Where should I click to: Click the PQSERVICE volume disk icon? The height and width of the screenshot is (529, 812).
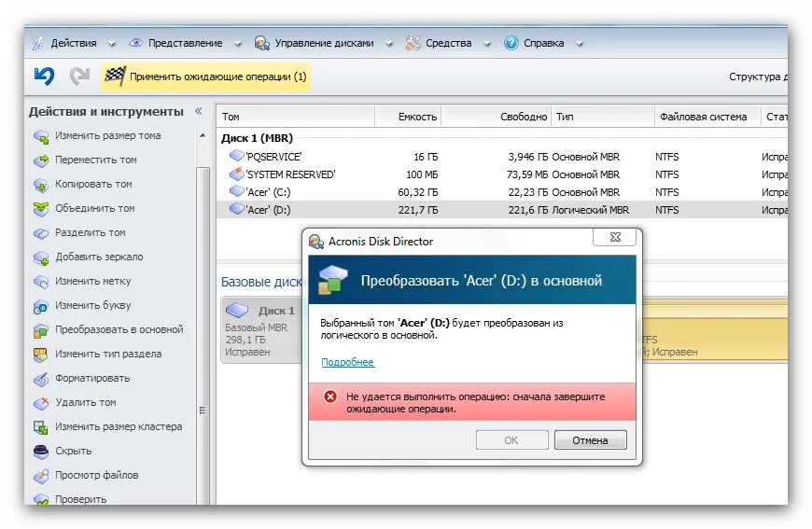click(237, 155)
